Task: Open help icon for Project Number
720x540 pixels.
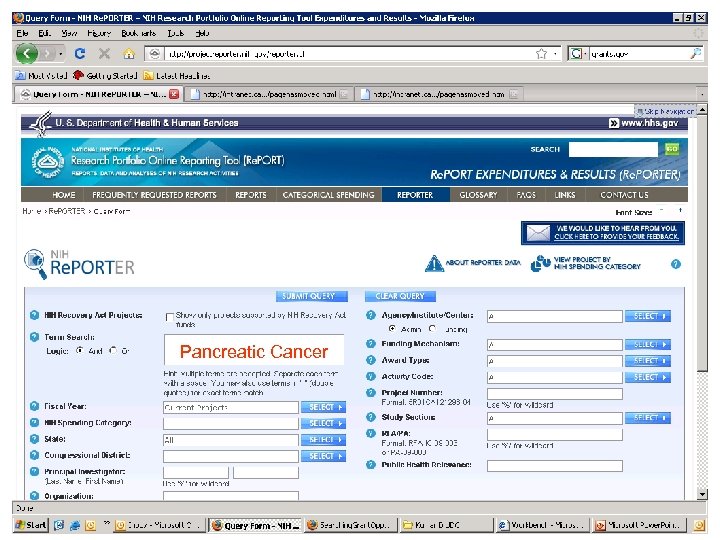Action: [x=371, y=393]
